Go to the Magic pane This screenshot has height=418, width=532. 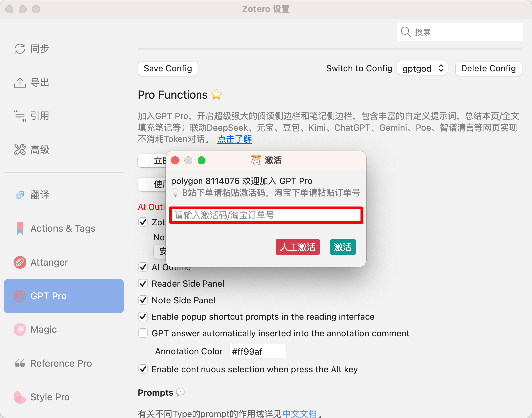coord(64,329)
